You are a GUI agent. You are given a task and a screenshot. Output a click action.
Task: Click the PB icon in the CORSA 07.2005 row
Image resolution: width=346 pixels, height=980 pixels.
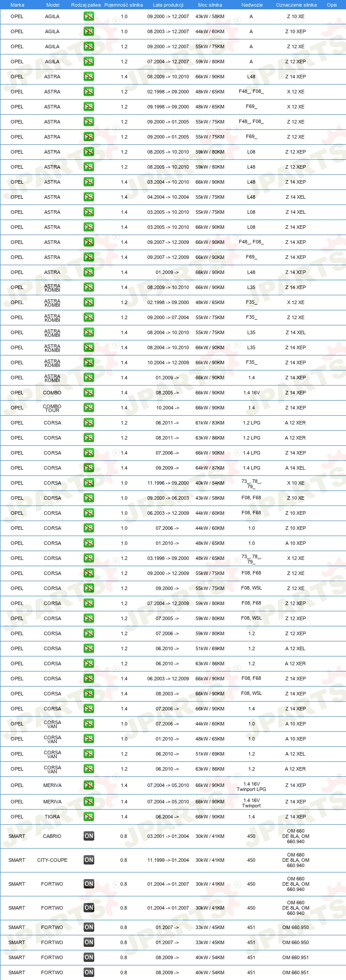pyautogui.click(x=88, y=618)
